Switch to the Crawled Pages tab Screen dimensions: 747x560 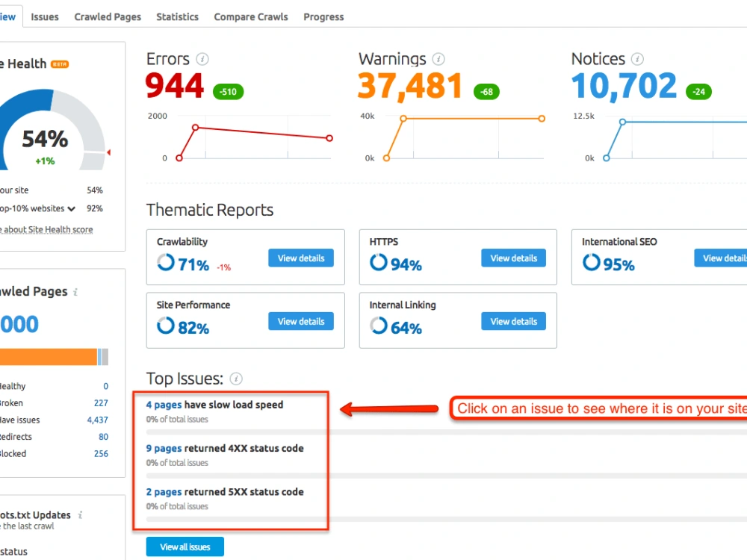(x=108, y=17)
